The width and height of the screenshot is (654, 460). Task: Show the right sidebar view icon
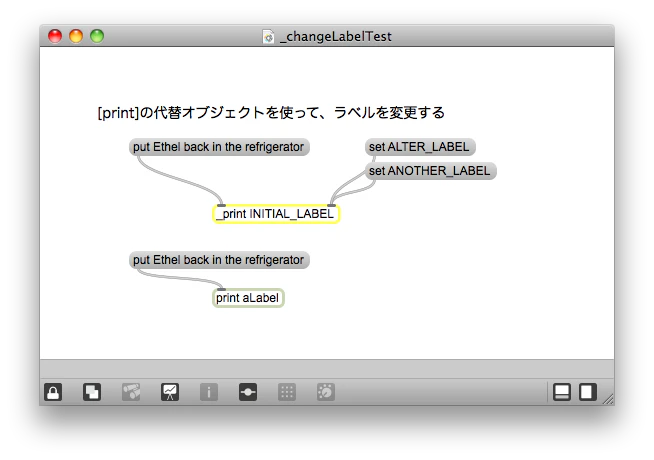588,392
